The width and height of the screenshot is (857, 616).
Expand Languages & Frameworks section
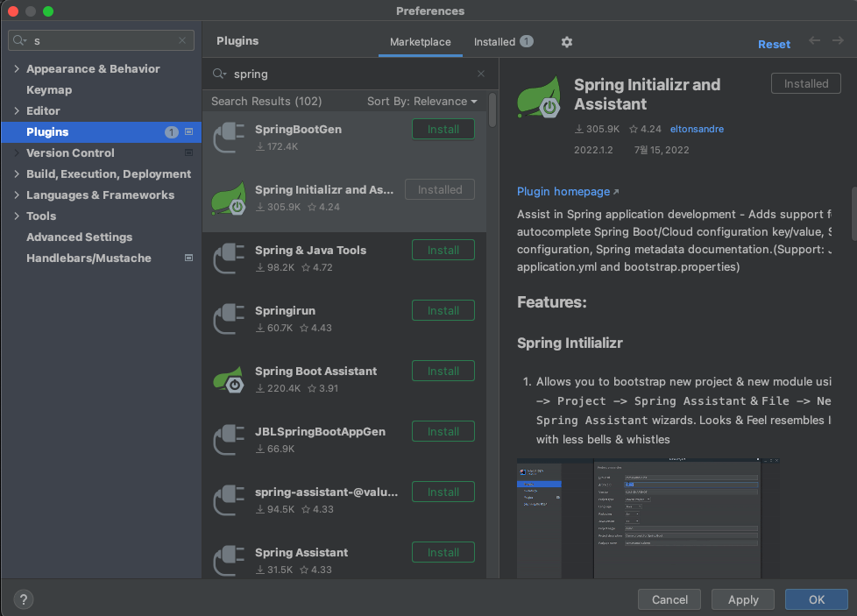click(17, 195)
